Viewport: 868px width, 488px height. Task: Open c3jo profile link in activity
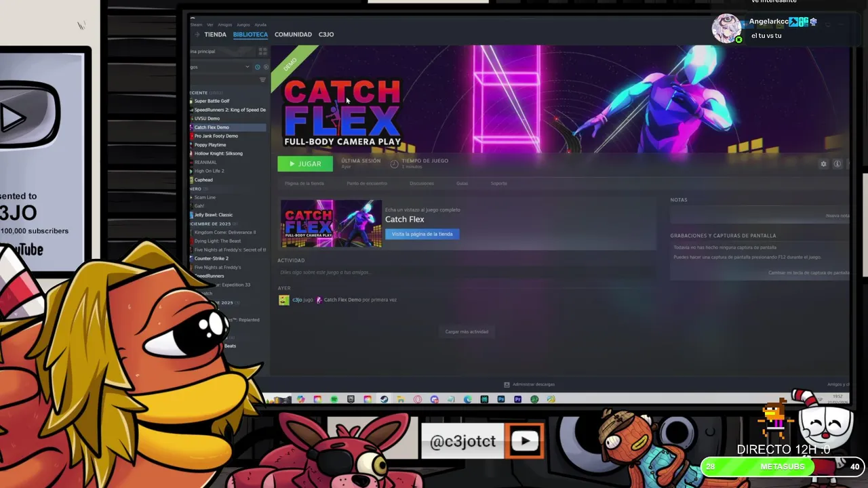pyautogui.click(x=297, y=300)
